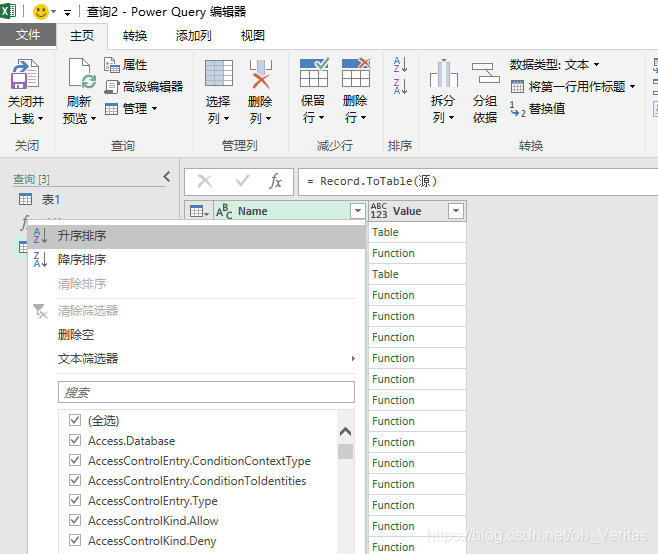The image size is (658, 554).
Task: Click the table corner menu icon
Action: click(199, 211)
